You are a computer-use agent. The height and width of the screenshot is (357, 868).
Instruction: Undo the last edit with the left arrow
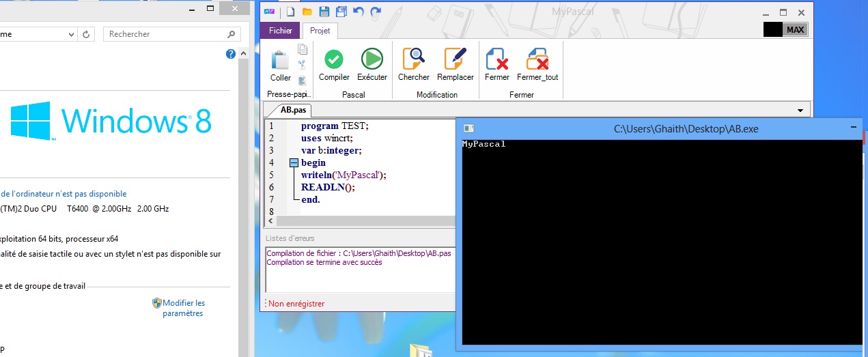click(359, 11)
